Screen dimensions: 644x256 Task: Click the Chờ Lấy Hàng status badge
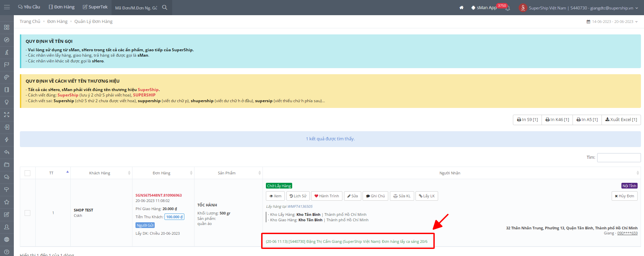(279, 186)
